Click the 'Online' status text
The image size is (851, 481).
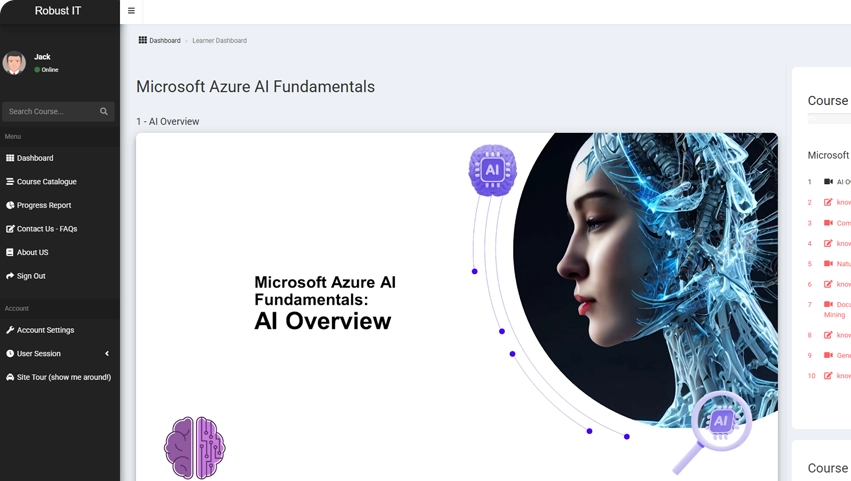coord(50,69)
